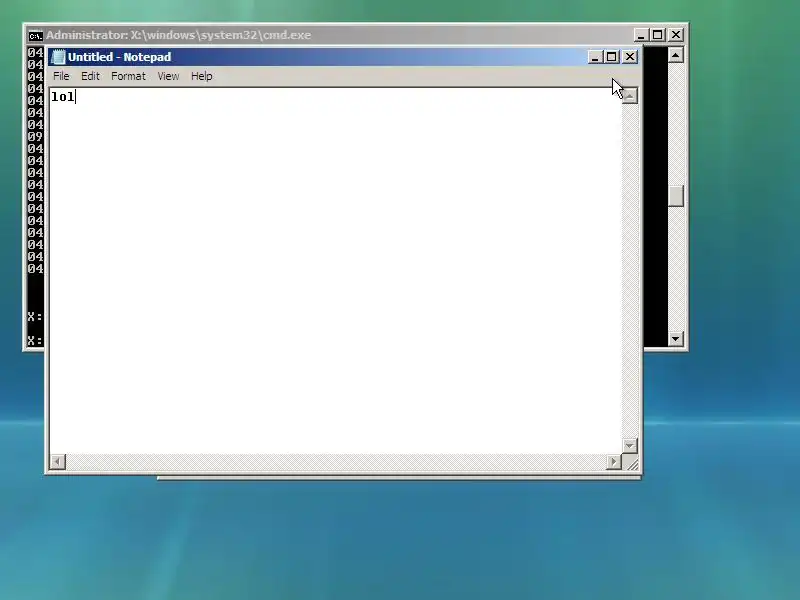The width and height of the screenshot is (800, 600).
Task: Click the Notepad resize grip corner
Action: pyautogui.click(x=632, y=463)
